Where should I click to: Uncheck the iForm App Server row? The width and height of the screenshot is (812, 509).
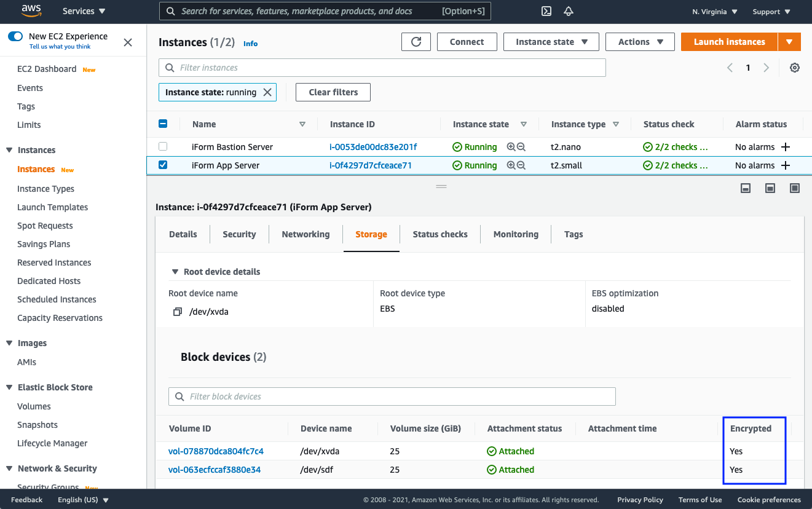[x=163, y=165]
